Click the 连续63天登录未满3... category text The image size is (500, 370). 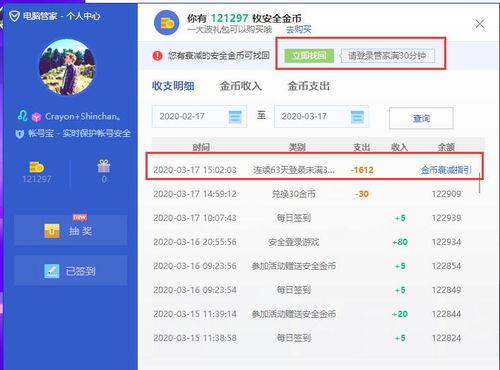(294, 170)
